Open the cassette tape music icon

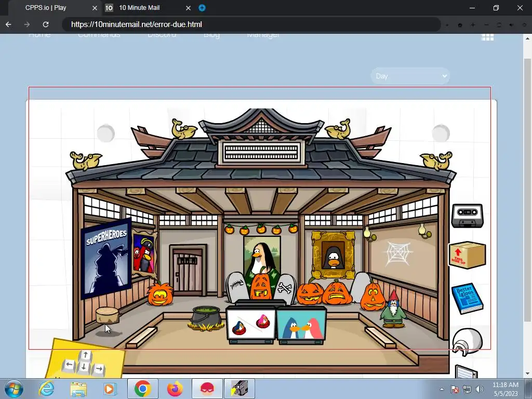(x=467, y=216)
